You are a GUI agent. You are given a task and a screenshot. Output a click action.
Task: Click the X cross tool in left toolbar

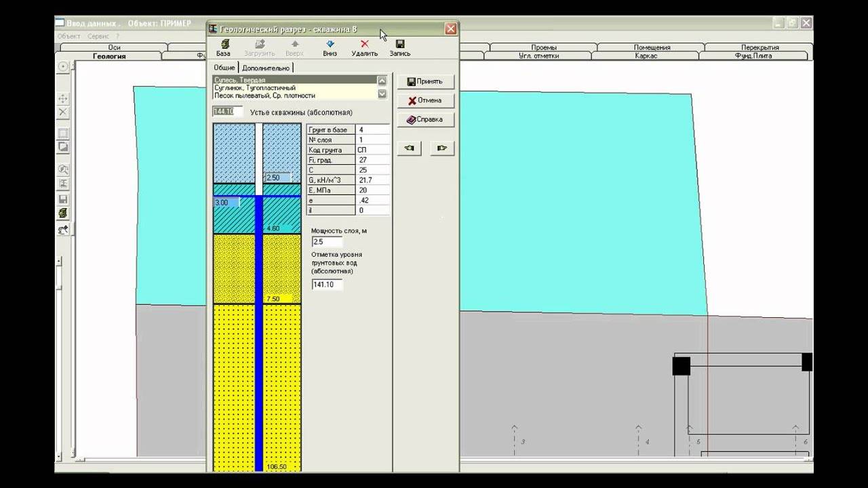coord(63,112)
